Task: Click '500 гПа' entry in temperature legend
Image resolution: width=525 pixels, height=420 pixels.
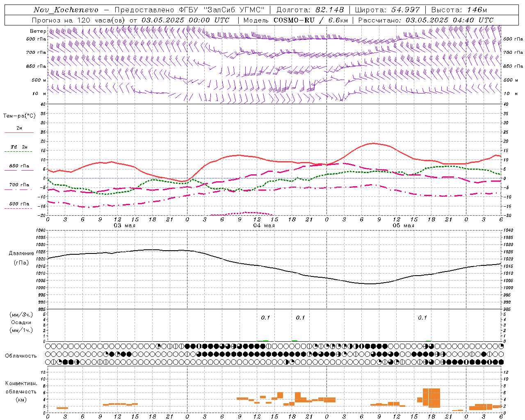Action: click(x=19, y=204)
